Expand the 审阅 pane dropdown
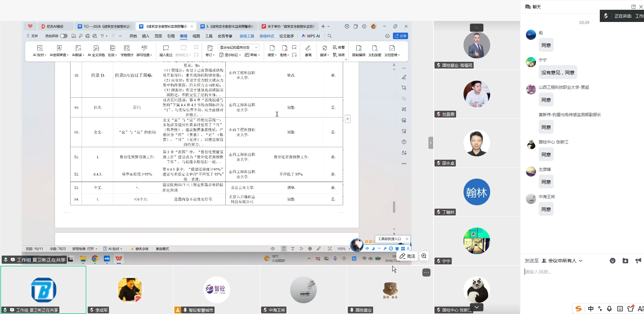 coord(252,55)
